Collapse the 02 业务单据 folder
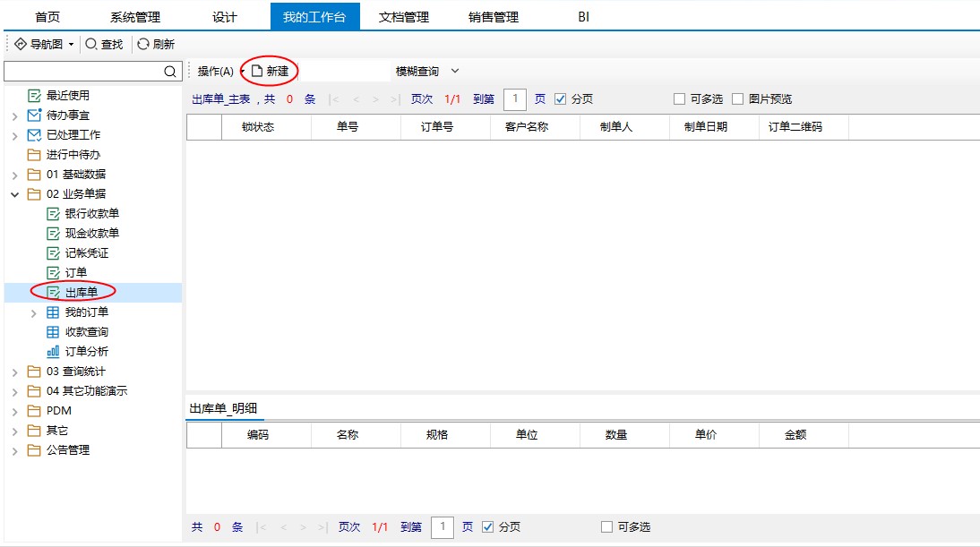Image resolution: width=980 pixels, height=547 pixels. [14, 194]
